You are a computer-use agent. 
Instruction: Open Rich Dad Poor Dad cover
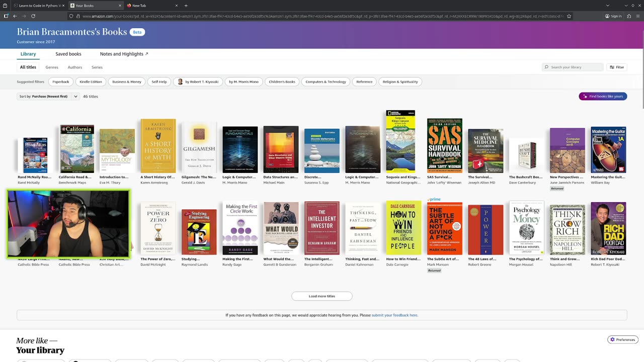click(x=608, y=228)
